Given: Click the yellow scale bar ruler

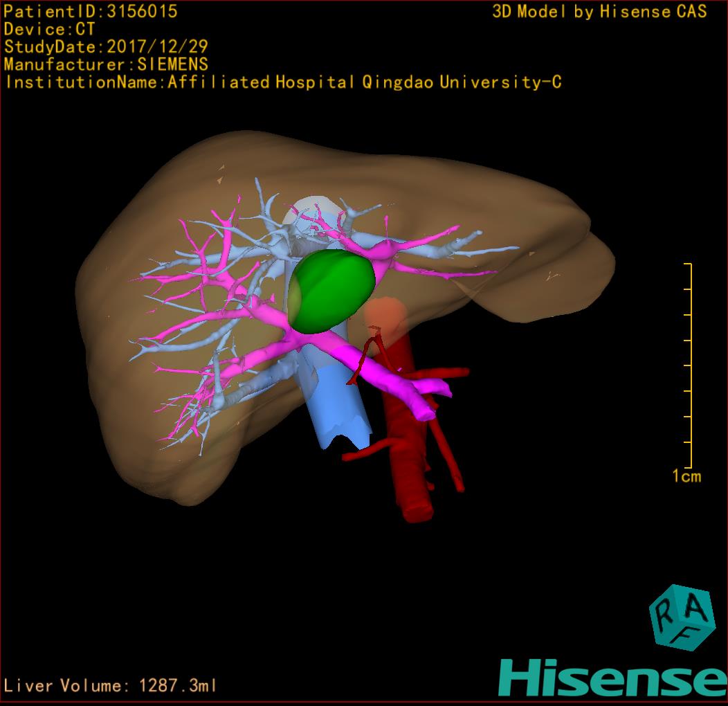Looking at the screenshot, I should (x=689, y=365).
